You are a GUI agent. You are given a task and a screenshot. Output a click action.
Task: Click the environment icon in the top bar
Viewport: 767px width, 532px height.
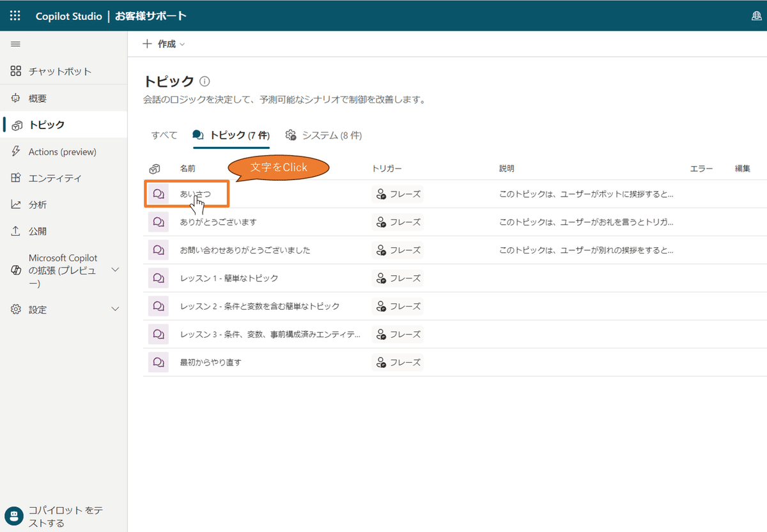click(x=756, y=17)
